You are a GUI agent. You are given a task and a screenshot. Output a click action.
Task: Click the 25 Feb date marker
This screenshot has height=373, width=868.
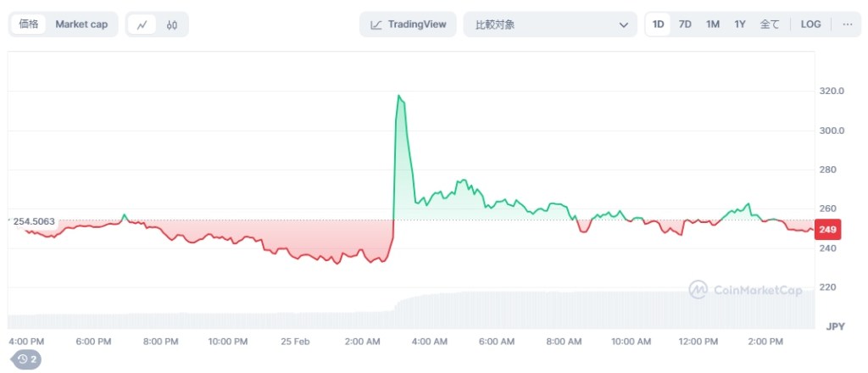tap(295, 341)
